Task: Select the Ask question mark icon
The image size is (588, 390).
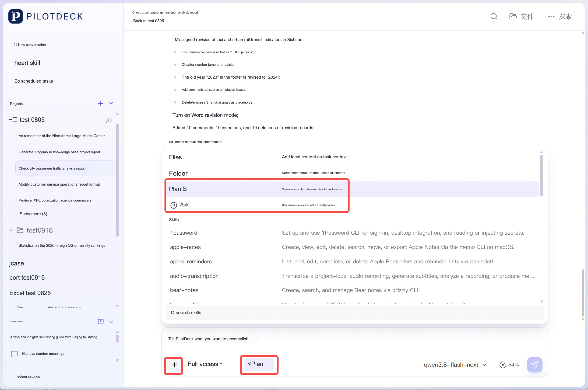Action: point(174,205)
